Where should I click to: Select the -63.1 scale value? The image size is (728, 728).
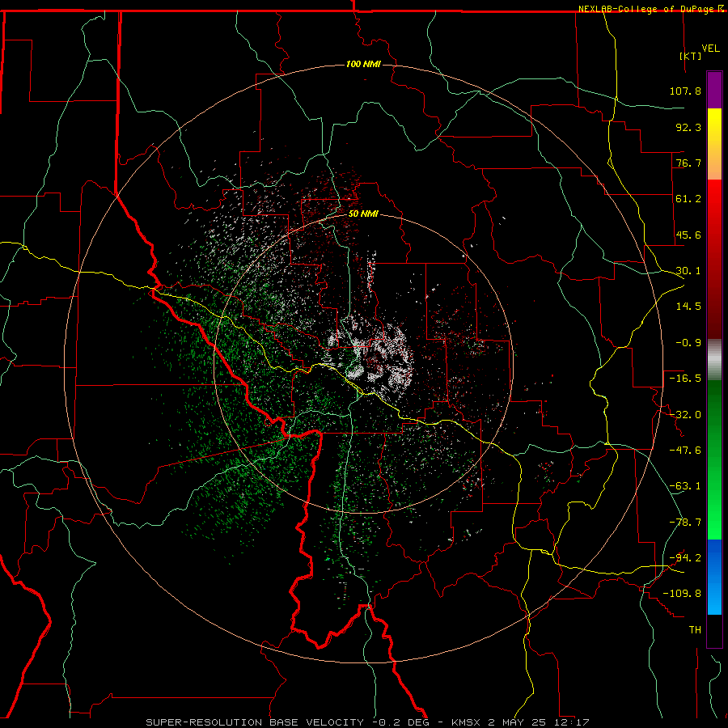point(685,486)
